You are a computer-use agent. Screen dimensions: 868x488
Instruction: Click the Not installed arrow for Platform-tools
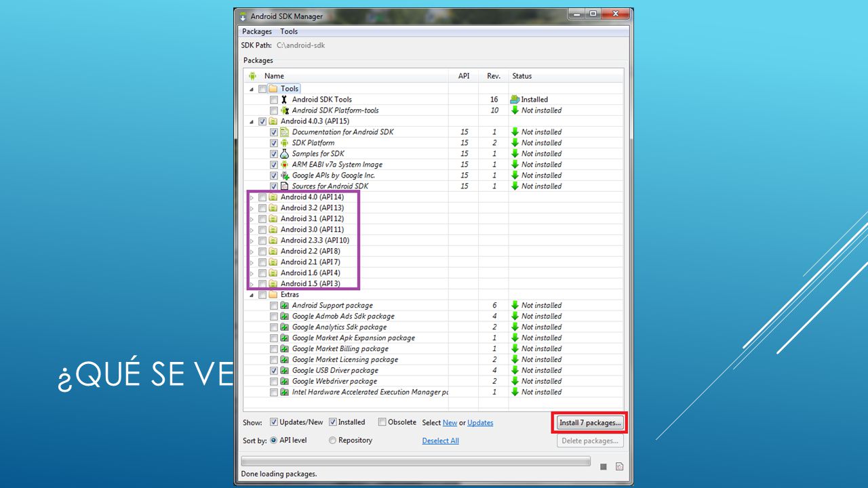coord(515,110)
